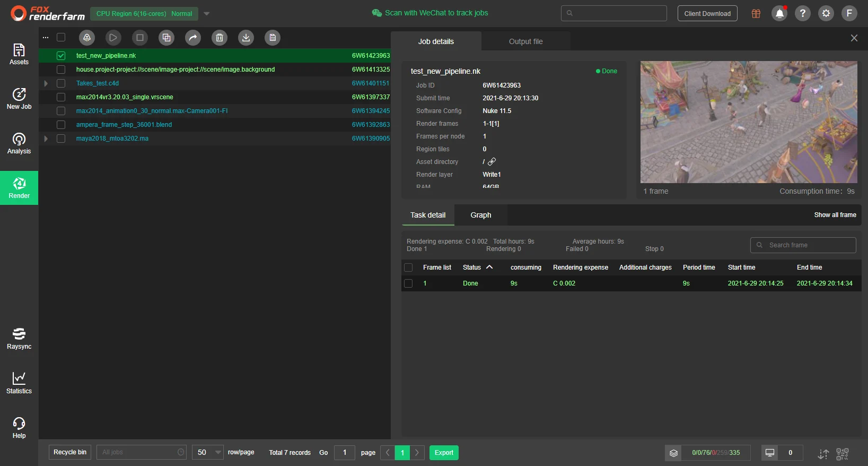868x466 pixels.
Task: Check the maya2018_mtoa3202.ma checkbox
Action: (x=61, y=139)
